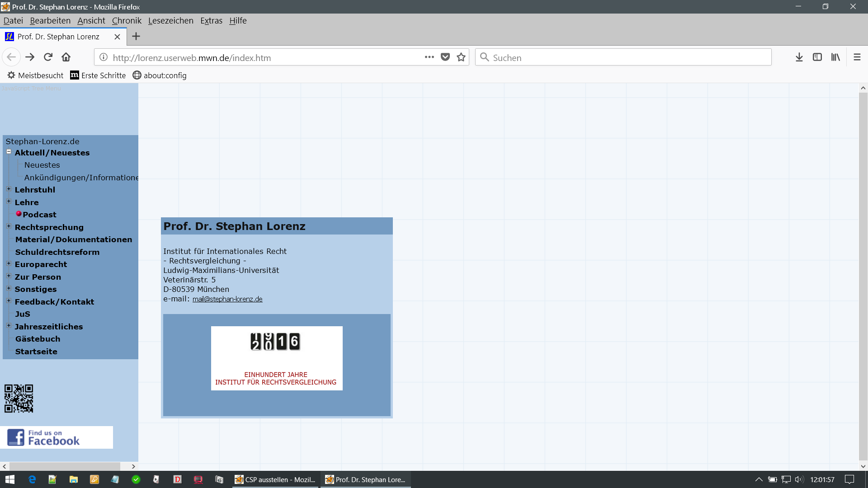Open Microsoft Edge from the taskbar
This screenshot has width=868, height=488.
32,479
